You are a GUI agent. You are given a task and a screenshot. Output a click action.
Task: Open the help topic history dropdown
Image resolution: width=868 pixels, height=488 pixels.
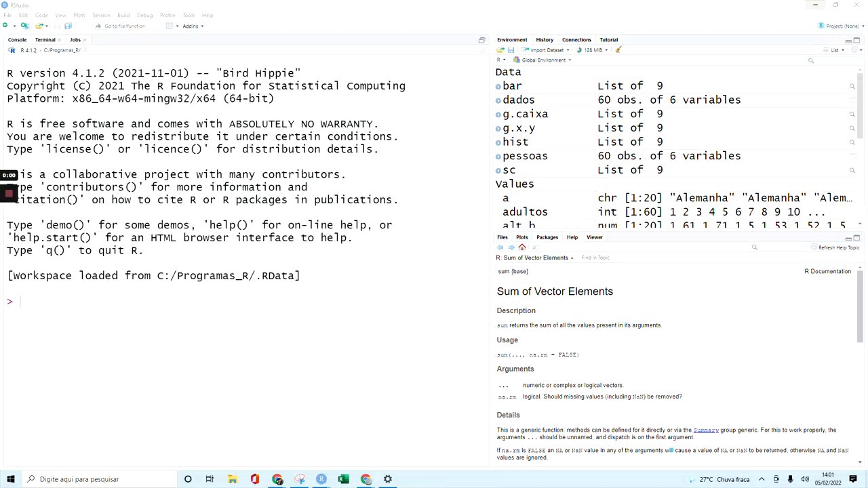535,258
